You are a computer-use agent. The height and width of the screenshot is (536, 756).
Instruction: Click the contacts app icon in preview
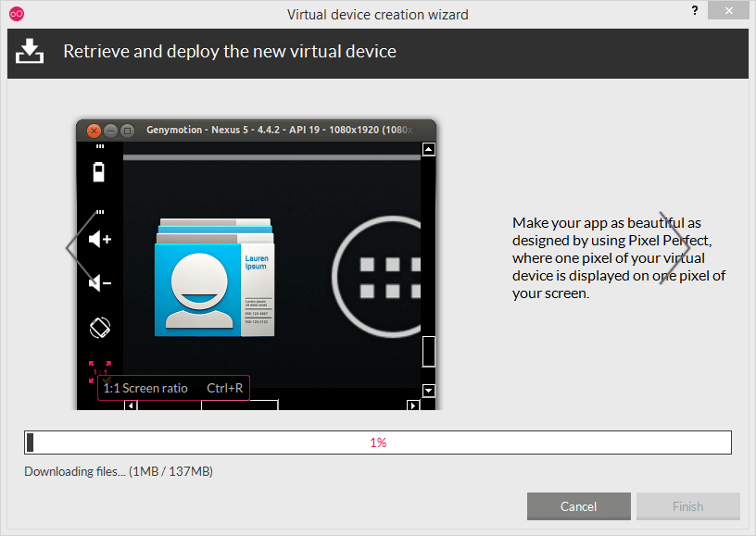[x=215, y=278]
